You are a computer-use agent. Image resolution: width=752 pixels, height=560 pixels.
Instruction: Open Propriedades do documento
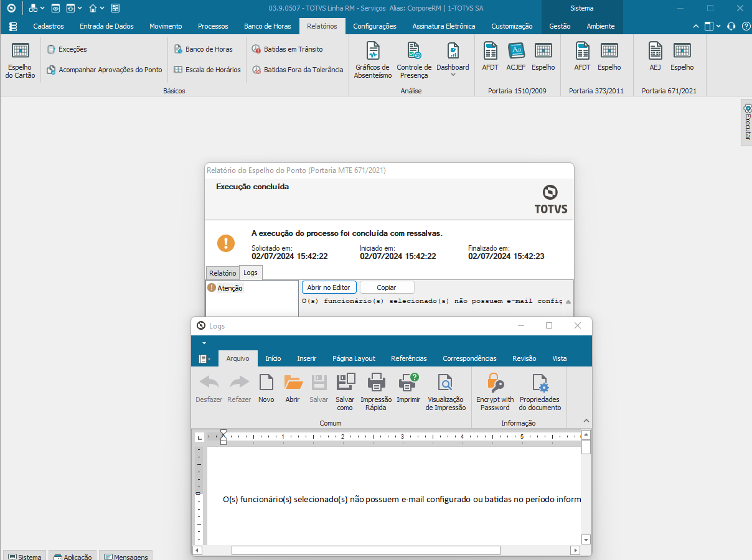(x=540, y=392)
